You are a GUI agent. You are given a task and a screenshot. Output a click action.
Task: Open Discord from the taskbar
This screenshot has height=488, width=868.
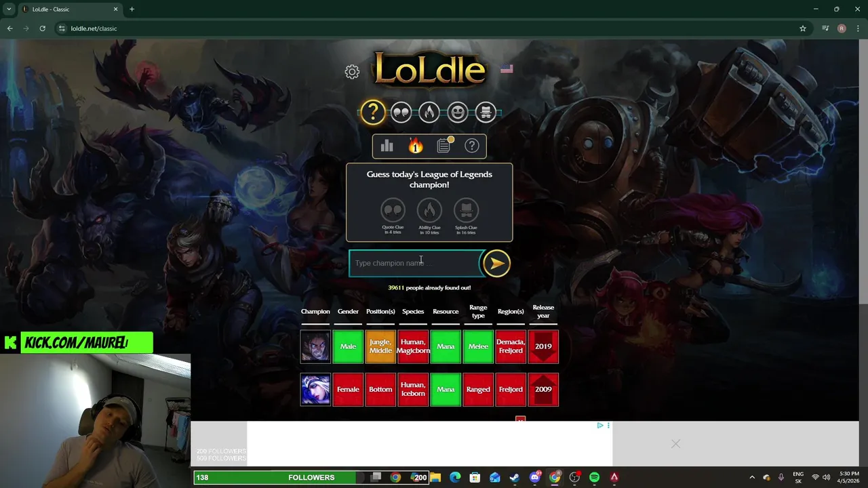535,477
